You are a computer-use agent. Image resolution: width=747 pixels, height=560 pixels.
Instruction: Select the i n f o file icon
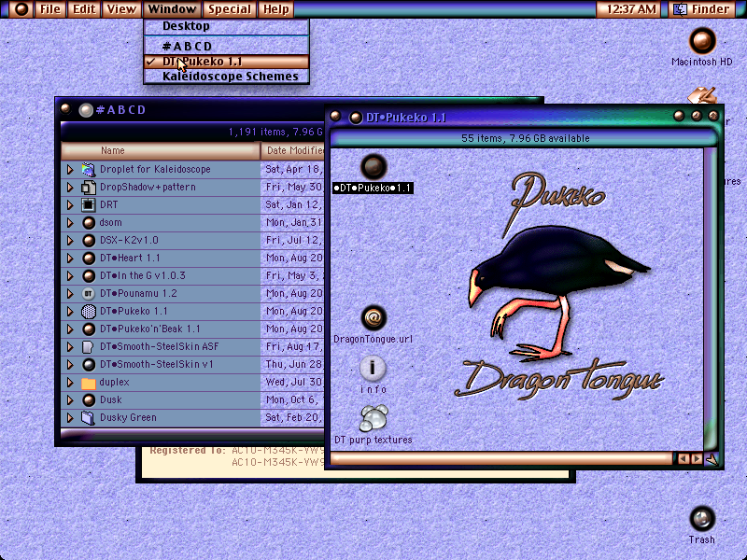pyautogui.click(x=373, y=368)
